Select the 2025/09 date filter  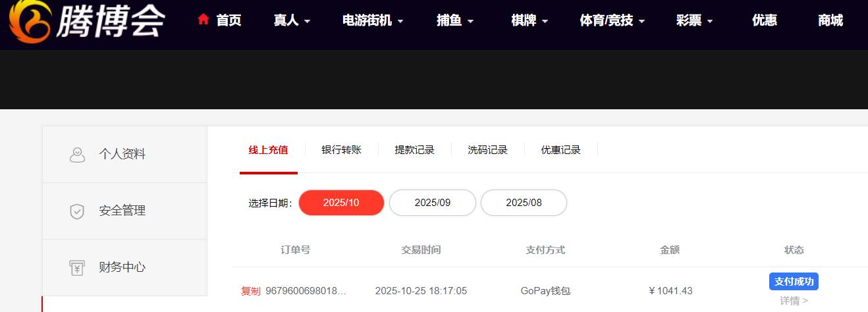[x=433, y=203]
